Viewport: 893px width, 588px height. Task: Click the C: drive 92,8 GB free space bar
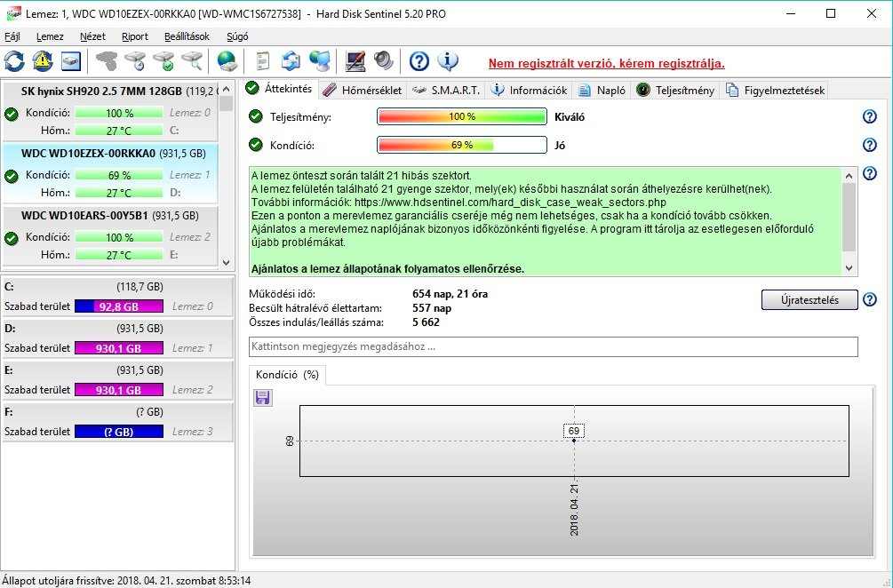pos(119,306)
